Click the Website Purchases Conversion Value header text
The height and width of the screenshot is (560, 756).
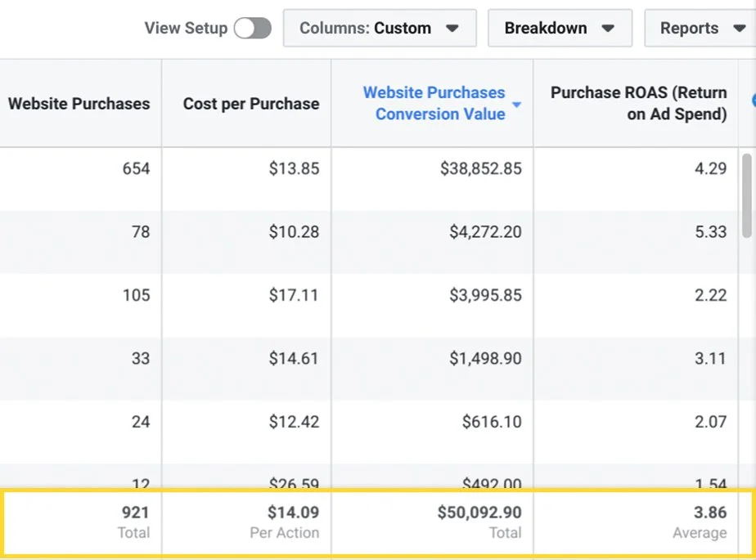[x=434, y=104]
